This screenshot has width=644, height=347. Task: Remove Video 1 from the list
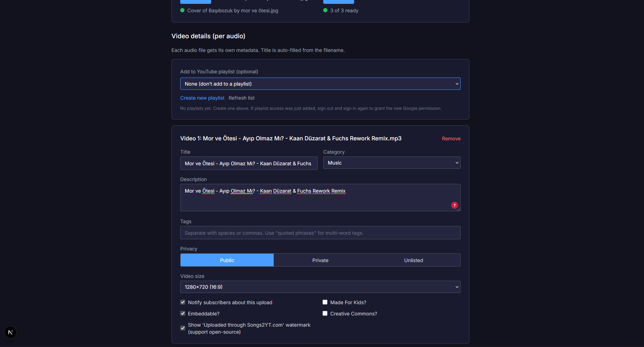pyautogui.click(x=451, y=139)
